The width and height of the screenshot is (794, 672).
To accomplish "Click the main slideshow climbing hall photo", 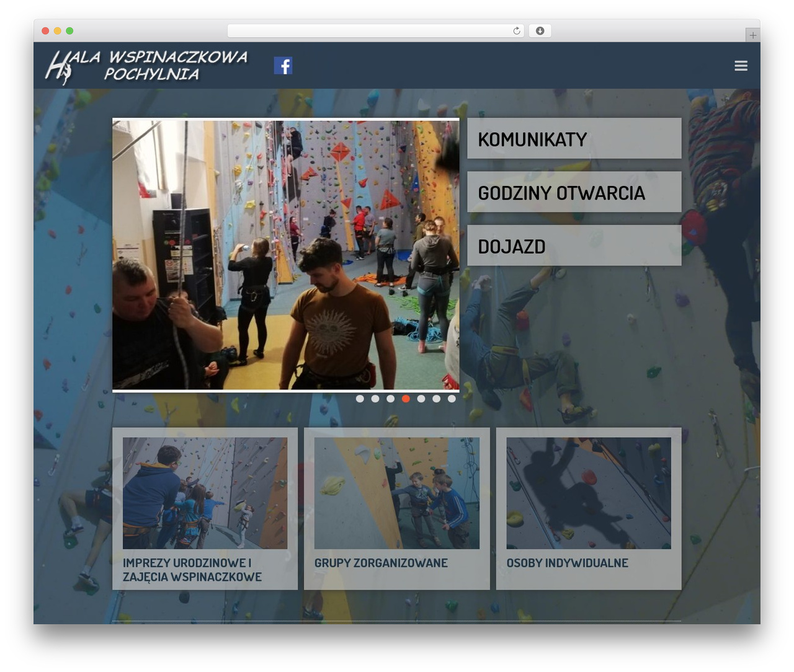I will (x=286, y=255).
